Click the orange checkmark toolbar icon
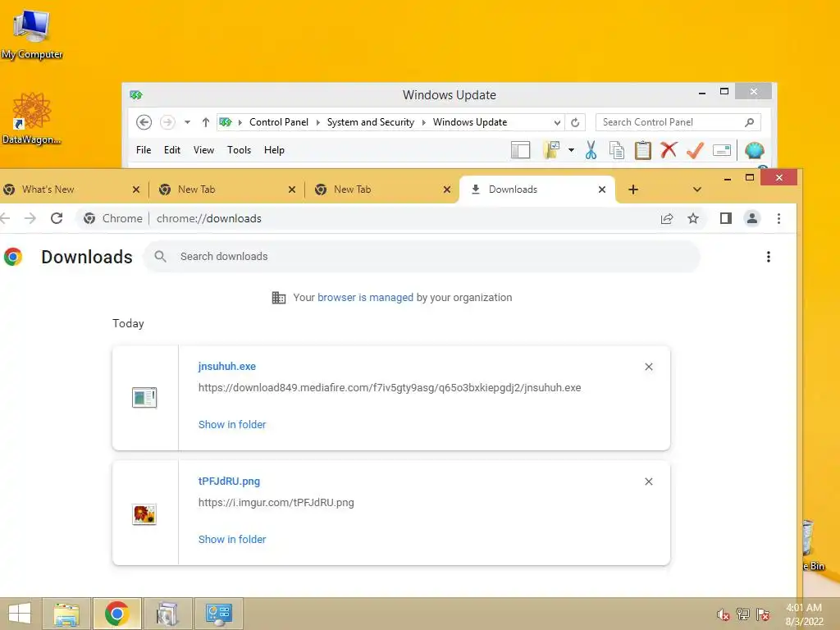Screen dimensions: 840x630 tap(695, 151)
